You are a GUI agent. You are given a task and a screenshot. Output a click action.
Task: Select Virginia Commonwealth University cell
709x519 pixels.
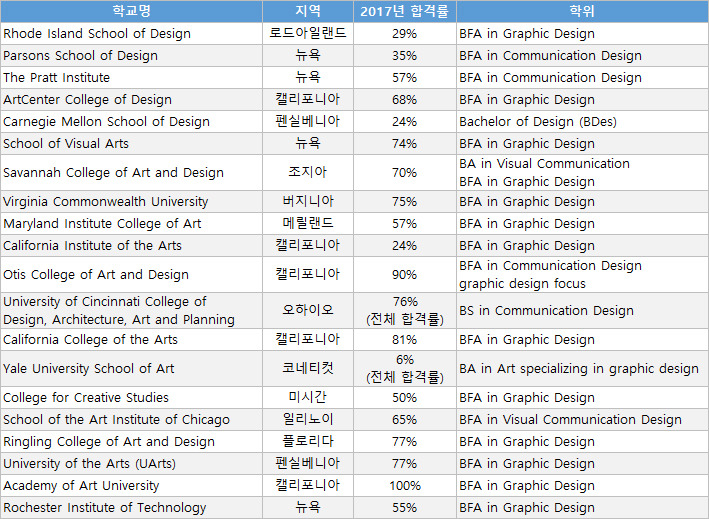coord(131,202)
